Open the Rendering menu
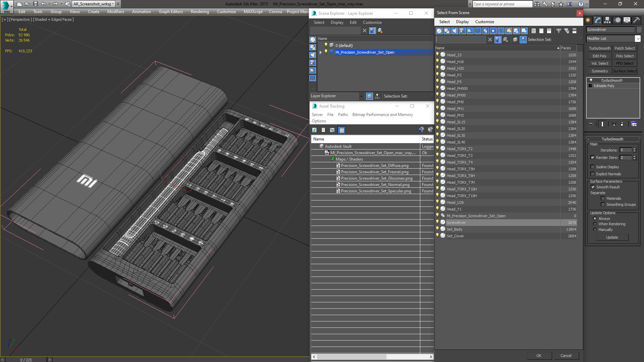The width and height of the screenshot is (644, 362). pyautogui.click(x=200, y=12)
